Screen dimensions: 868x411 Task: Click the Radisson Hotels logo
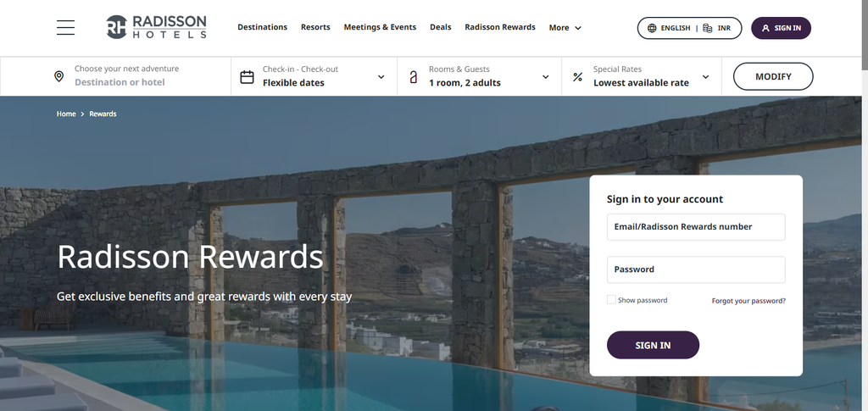(x=156, y=26)
